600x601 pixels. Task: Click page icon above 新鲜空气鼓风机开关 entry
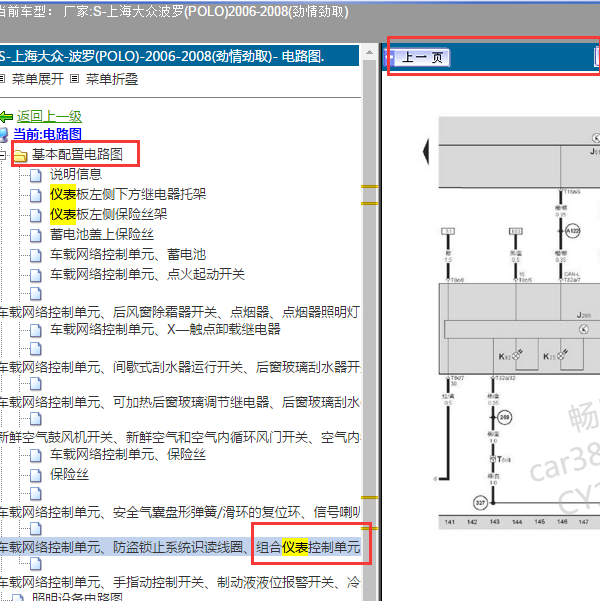click(36, 419)
